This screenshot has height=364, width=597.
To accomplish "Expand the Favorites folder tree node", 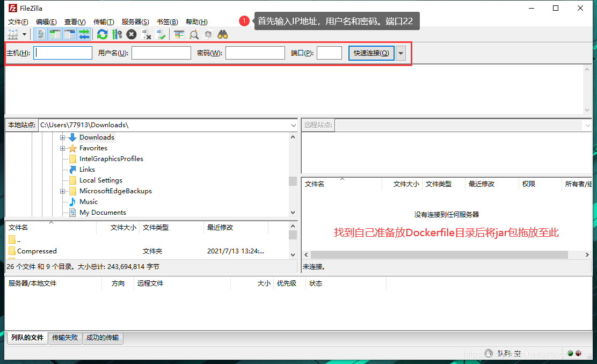I will tap(62, 149).
